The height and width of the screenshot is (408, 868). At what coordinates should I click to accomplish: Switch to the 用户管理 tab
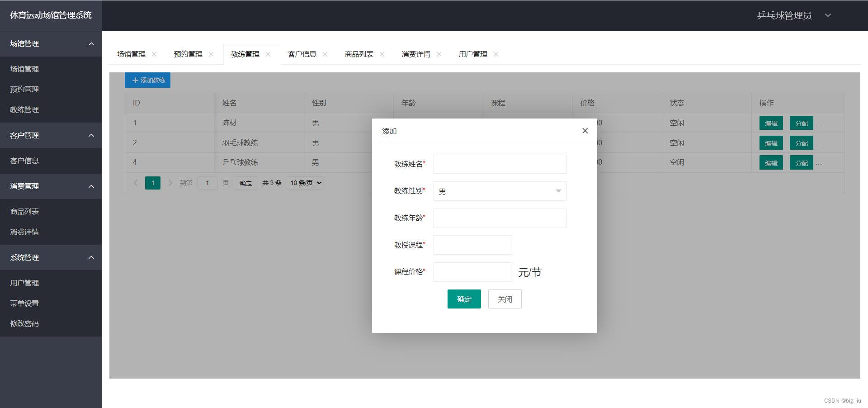pyautogui.click(x=473, y=54)
